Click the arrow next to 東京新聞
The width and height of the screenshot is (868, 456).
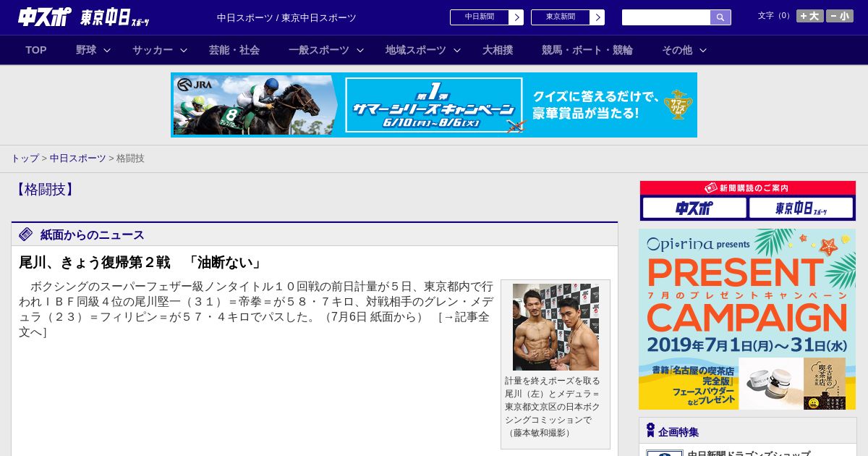pyautogui.click(x=597, y=17)
